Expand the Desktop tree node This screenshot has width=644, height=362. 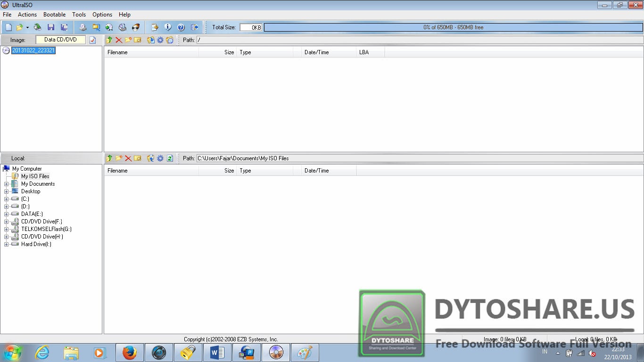pos(7,191)
